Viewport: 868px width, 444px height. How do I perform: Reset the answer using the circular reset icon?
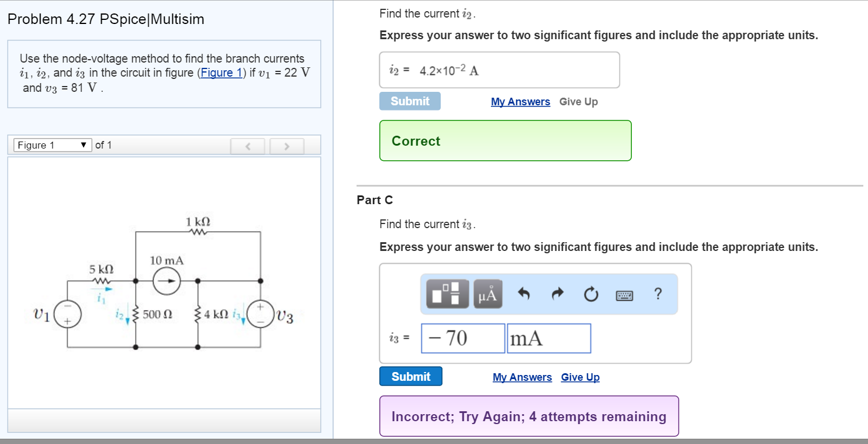[591, 294]
